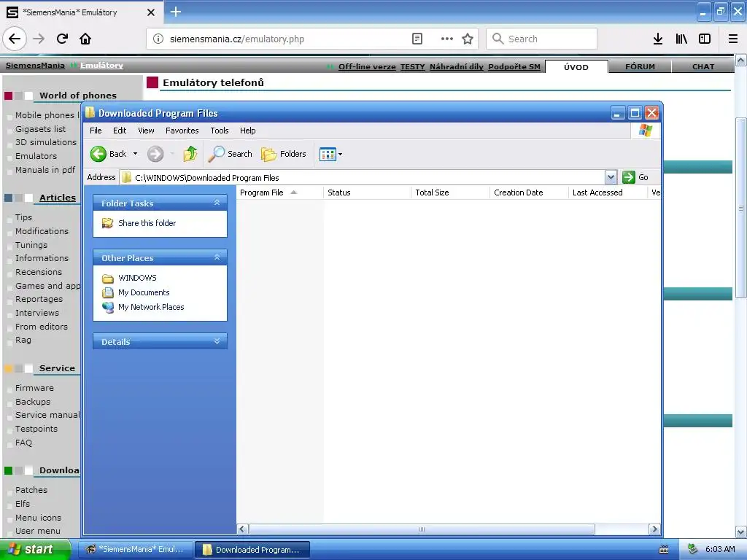The height and width of the screenshot is (560, 747).
Task: Open My Documents from Other Places
Action: [144, 292]
